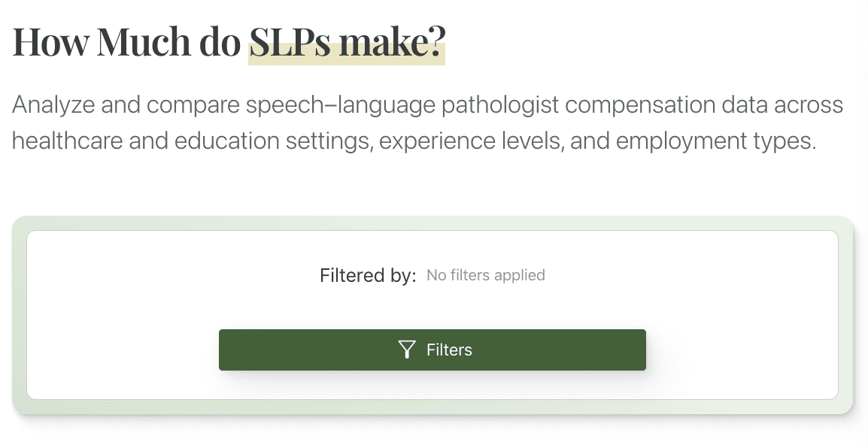Click the word 'How' in the heading
Screen dimensions: 868x448
coord(49,42)
